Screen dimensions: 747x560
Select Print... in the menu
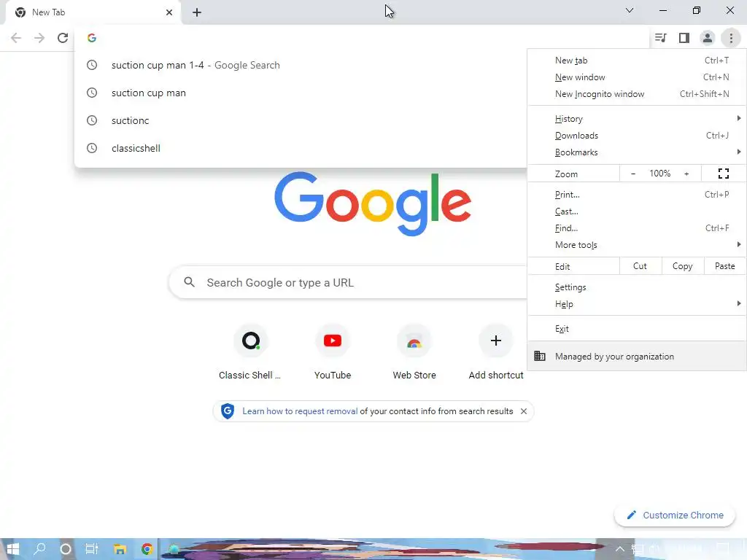pyautogui.click(x=637, y=195)
